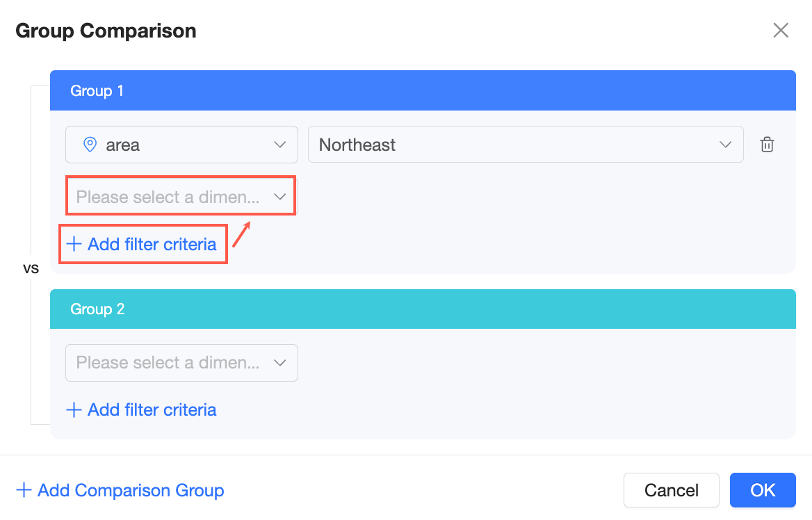Expand the Northeast value dropdown
The height and width of the screenshot is (520, 812).
point(526,145)
